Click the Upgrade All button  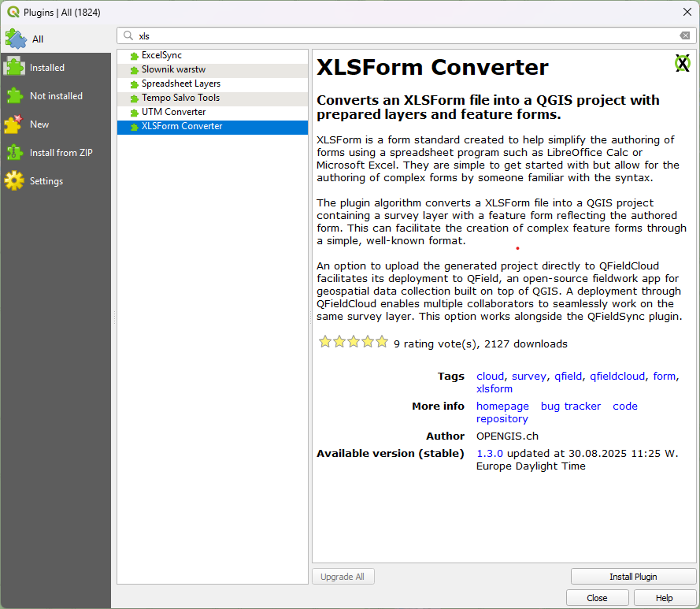click(x=343, y=576)
